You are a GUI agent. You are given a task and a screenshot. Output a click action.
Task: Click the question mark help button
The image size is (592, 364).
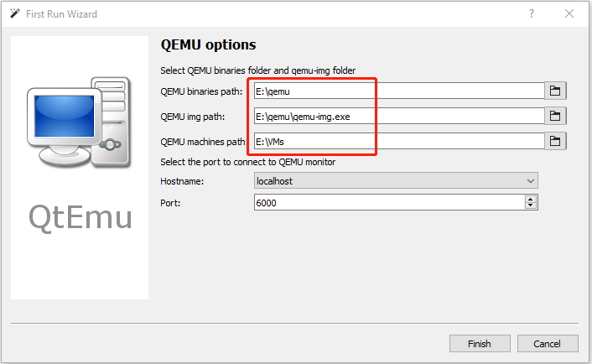532,14
